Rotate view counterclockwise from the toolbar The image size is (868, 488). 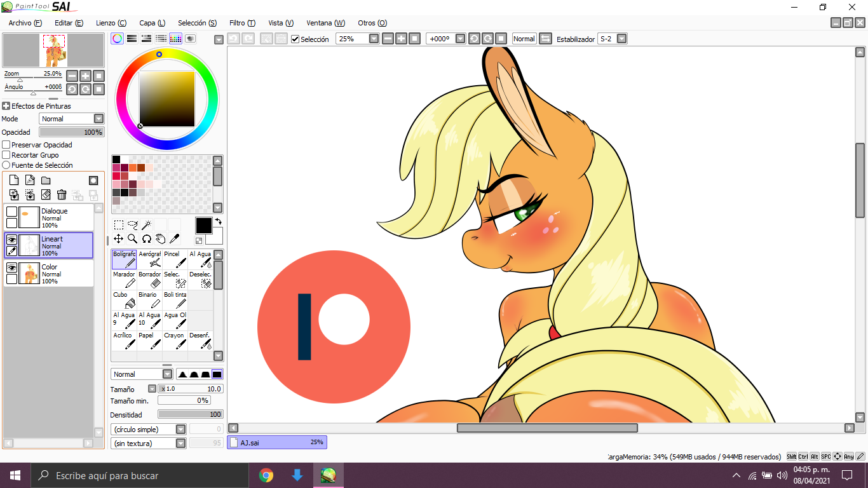point(474,39)
